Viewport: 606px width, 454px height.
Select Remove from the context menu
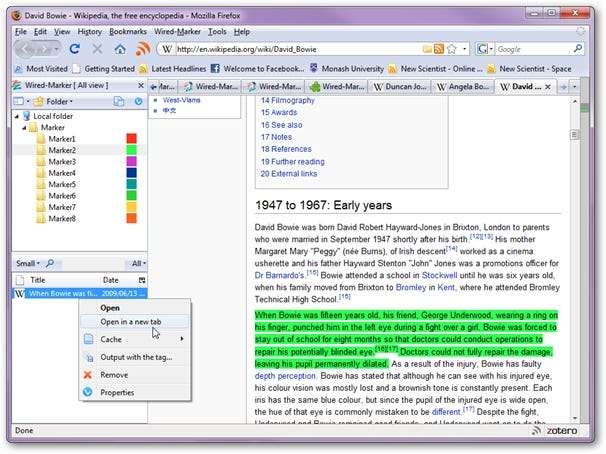[113, 374]
